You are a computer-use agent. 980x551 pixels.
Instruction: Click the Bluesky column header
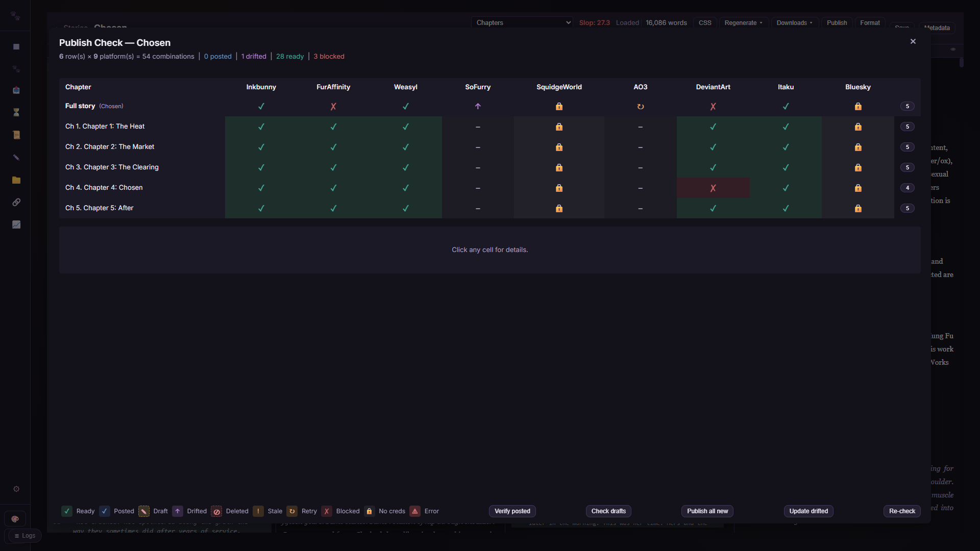(x=858, y=87)
